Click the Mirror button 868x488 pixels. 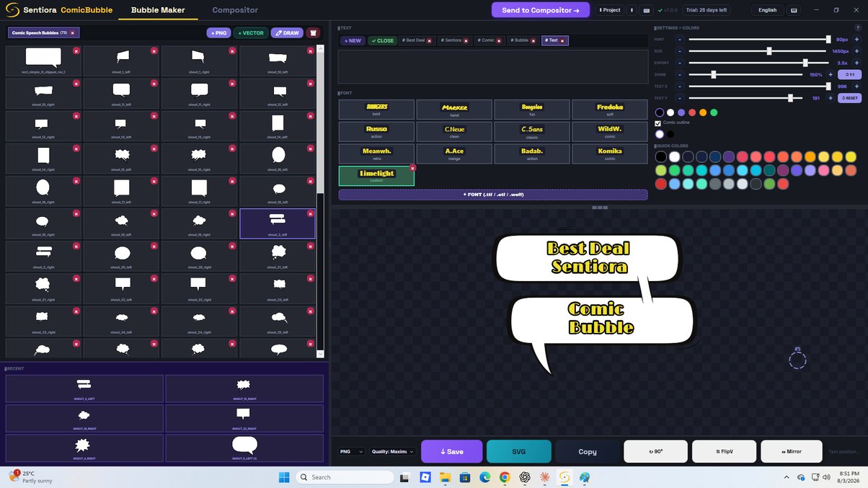[791, 451]
